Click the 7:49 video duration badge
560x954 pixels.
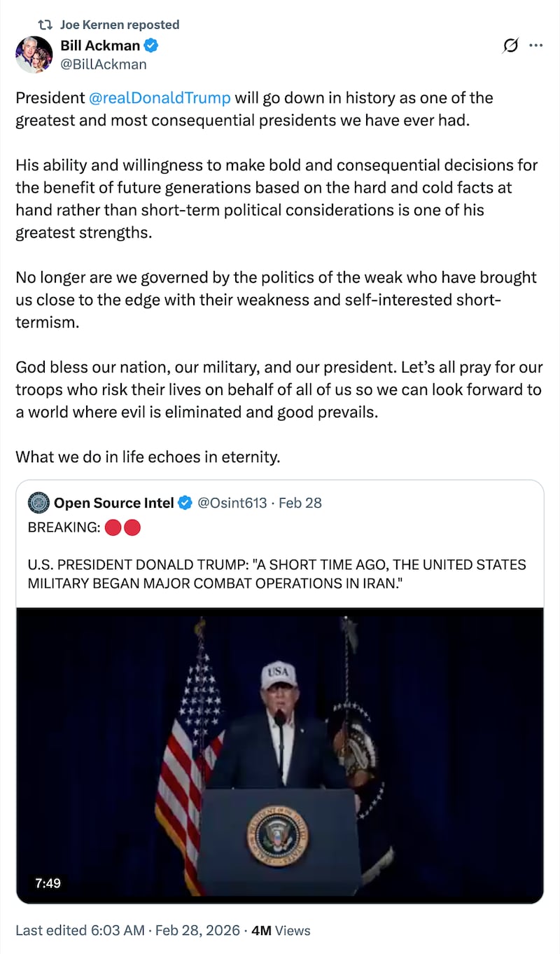coord(48,883)
